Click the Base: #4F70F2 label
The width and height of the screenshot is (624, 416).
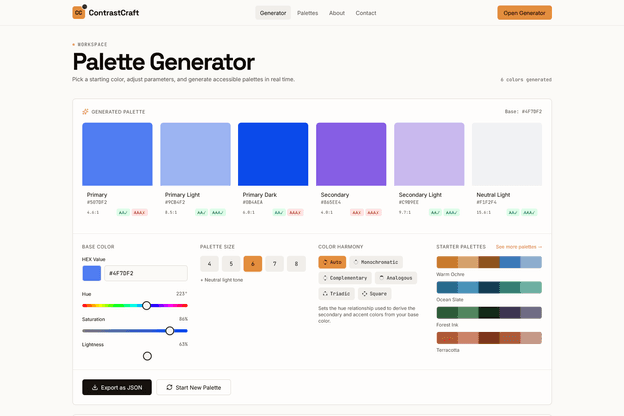523,112
